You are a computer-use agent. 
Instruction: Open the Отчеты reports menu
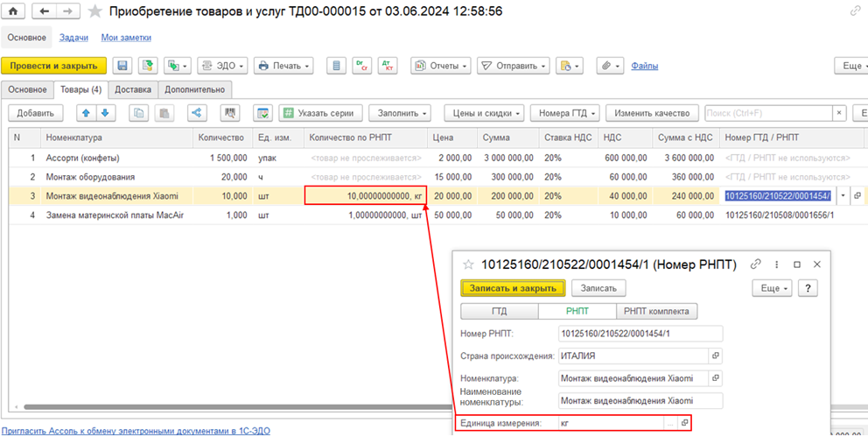tap(441, 66)
